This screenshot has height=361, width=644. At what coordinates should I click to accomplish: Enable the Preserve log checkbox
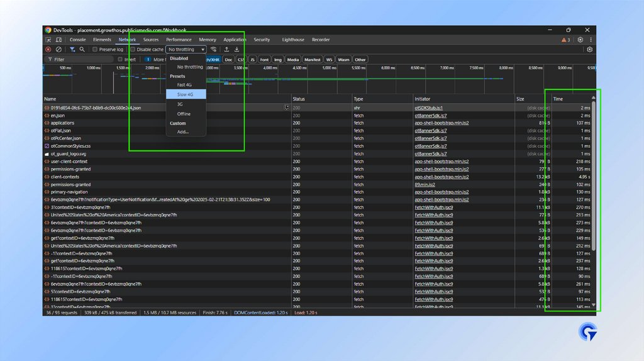95,49
